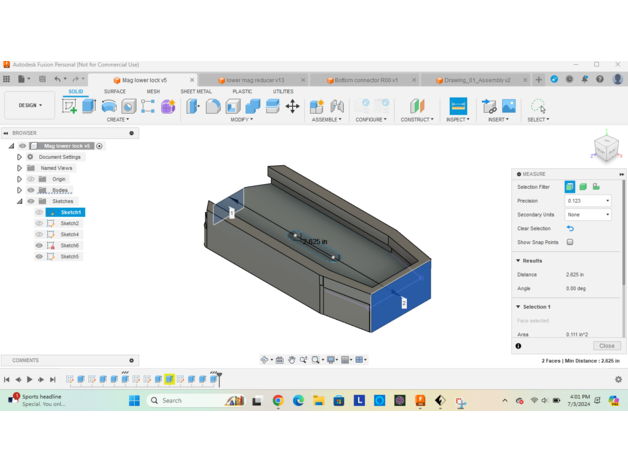This screenshot has width=628, height=472.
Task: Click the Insert Derive icon
Action: pyautogui.click(x=489, y=106)
